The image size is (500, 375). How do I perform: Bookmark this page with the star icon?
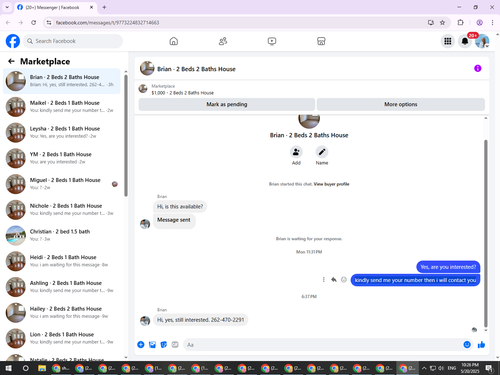(442, 22)
